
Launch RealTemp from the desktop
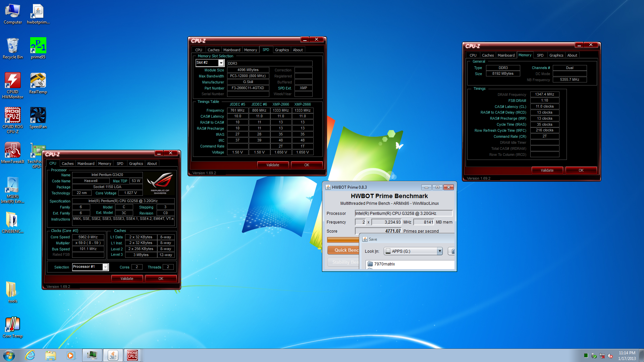point(38,83)
